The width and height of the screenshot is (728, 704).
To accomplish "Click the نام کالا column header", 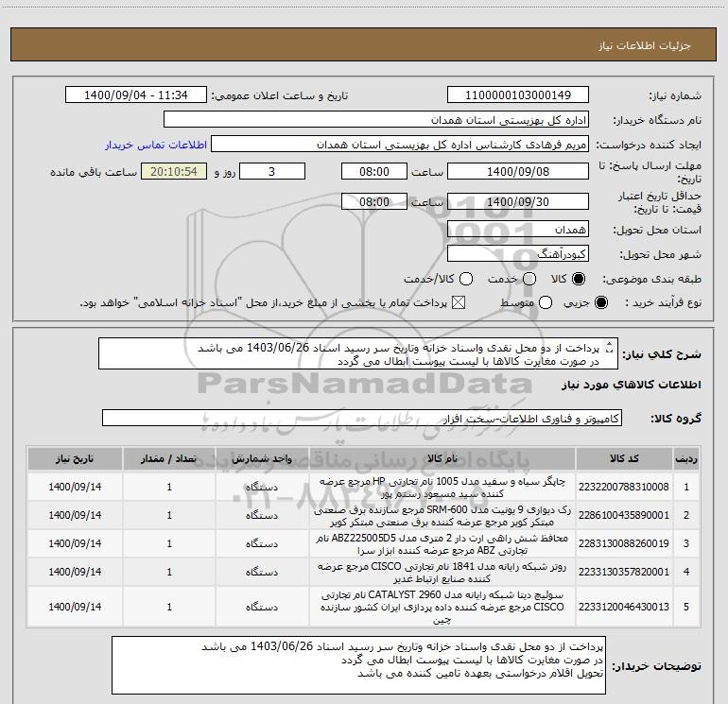I will coord(442,459).
